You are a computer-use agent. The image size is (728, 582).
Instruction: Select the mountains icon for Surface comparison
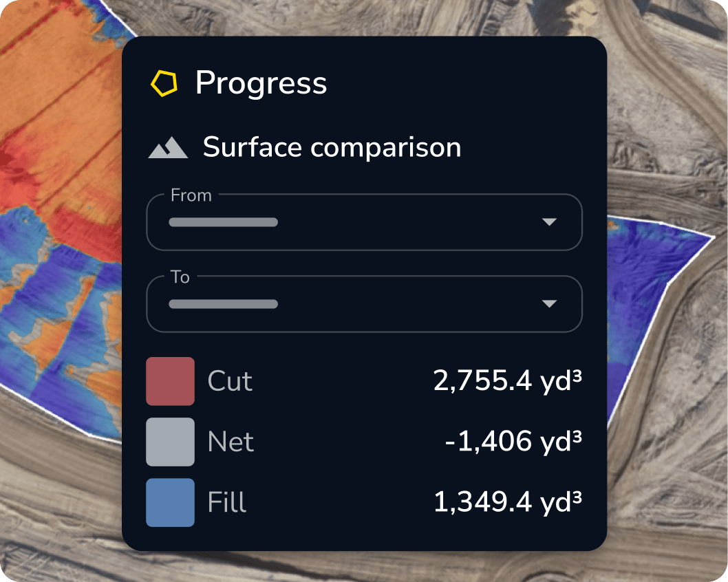pos(169,147)
